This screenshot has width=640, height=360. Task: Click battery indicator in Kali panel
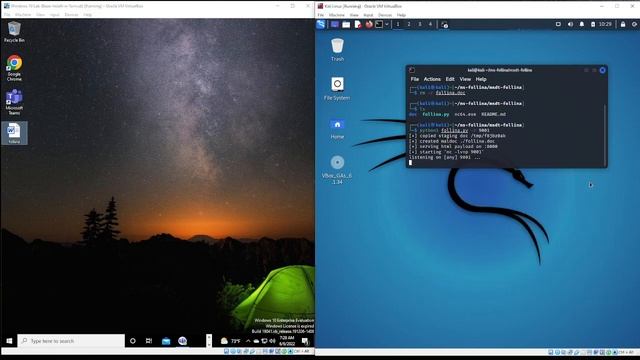tap(593, 24)
